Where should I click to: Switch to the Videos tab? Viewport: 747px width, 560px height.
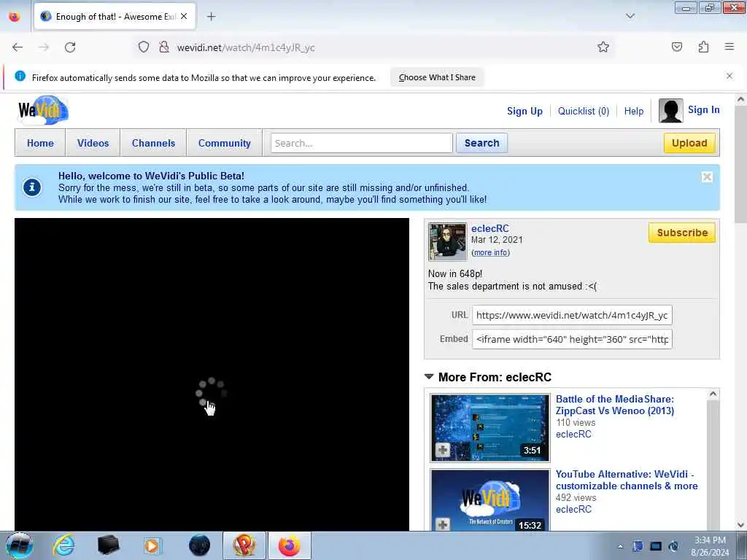pyautogui.click(x=93, y=143)
